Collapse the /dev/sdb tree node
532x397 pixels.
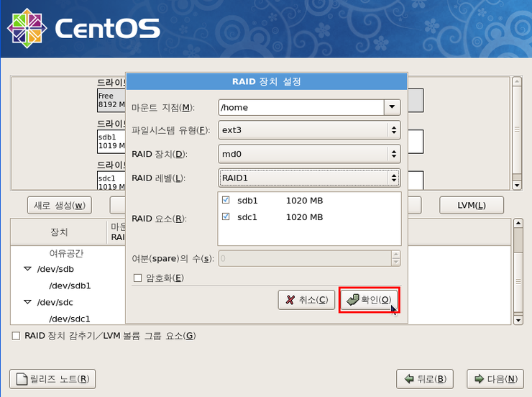tap(27, 269)
